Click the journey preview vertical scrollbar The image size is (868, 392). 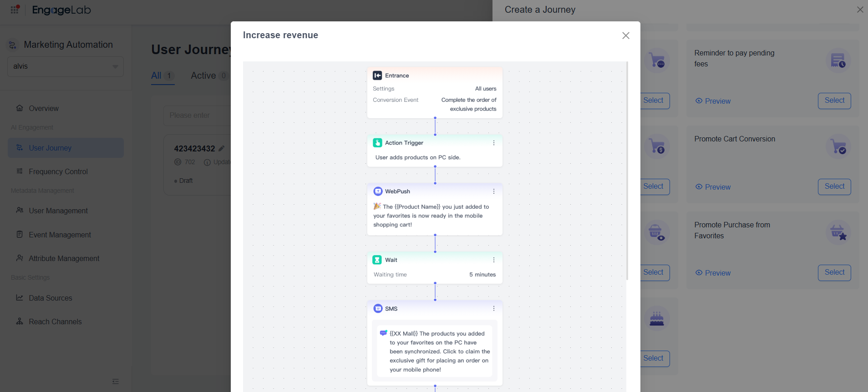(x=627, y=171)
